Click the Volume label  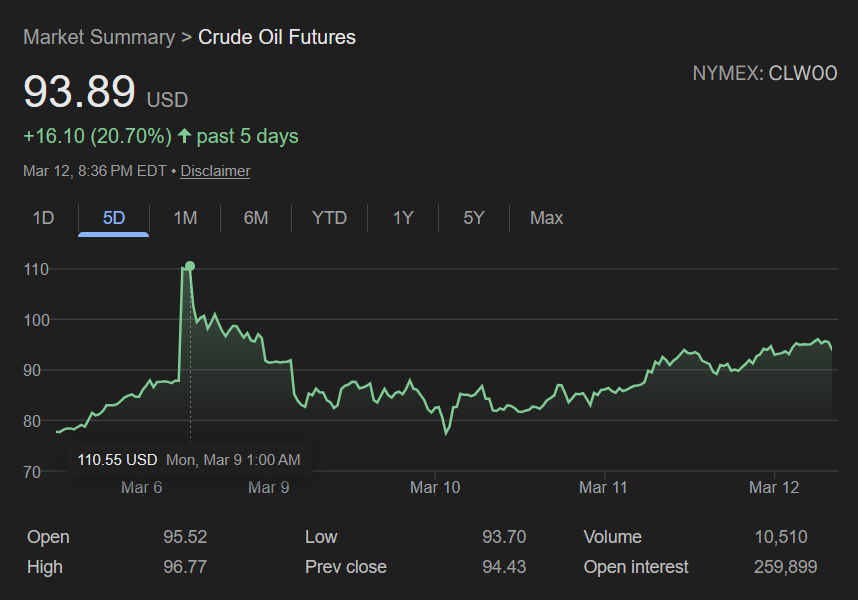point(612,537)
